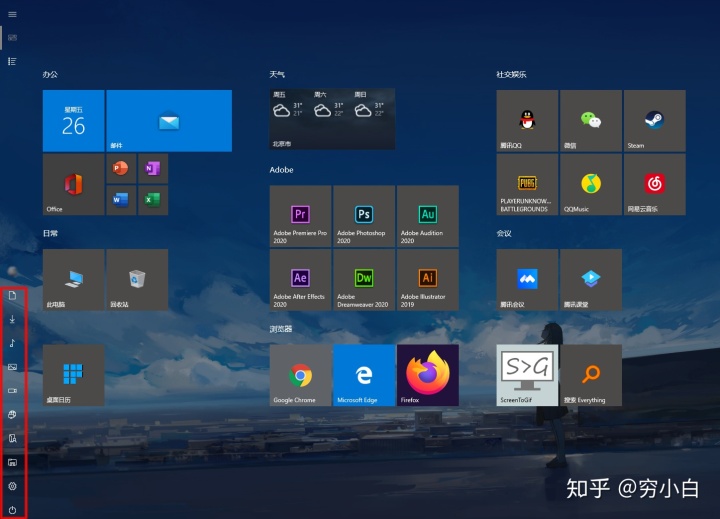The width and height of the screenshot is (720, 519).
Task: Open the Videos folder icon in sidebar
Action: pos(12,391)
